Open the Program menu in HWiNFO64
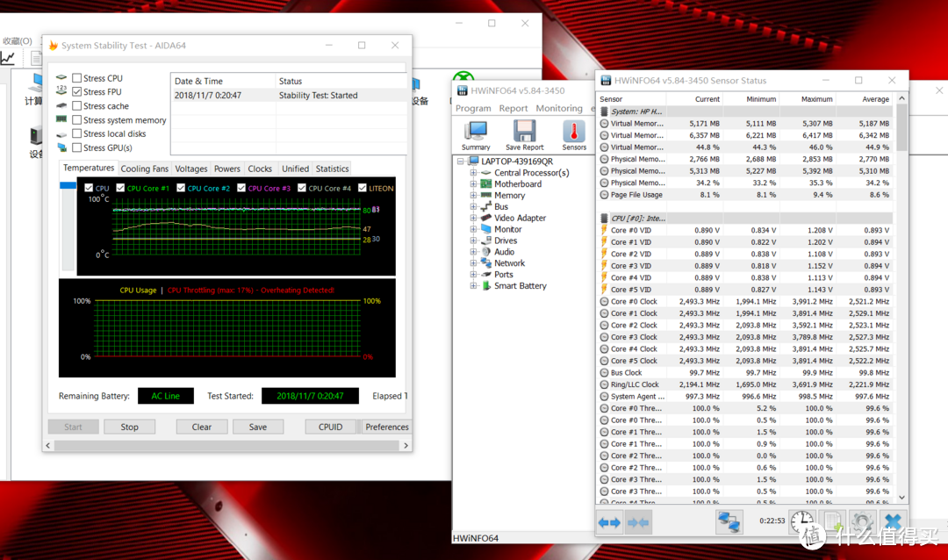The width and height of the screenshot is (948, 560). coord(473,108)
